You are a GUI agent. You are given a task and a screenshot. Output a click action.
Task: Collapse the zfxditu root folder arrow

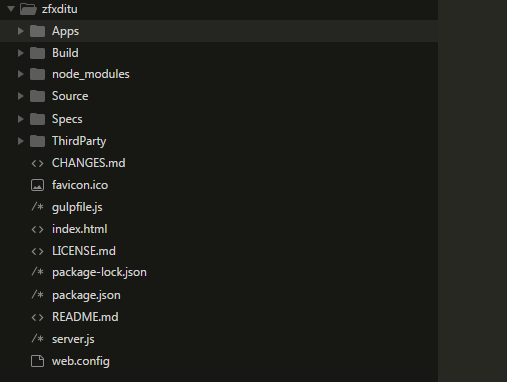[x=11, y=9]
